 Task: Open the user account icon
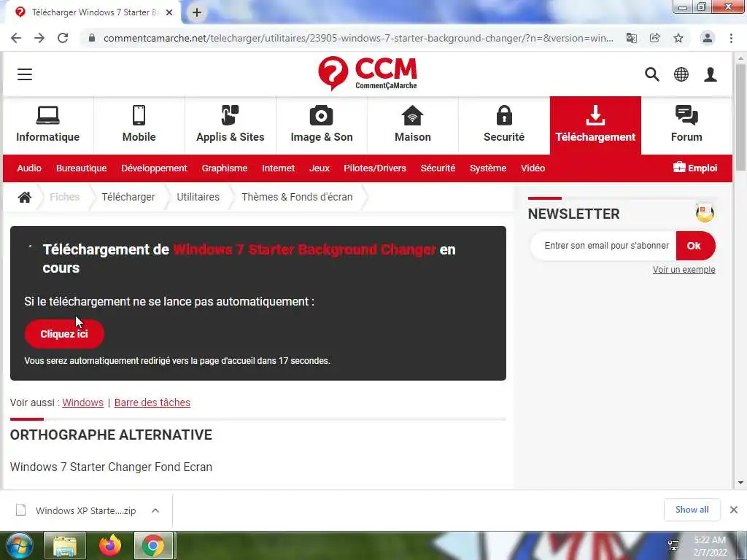click(x=711, y=74)
